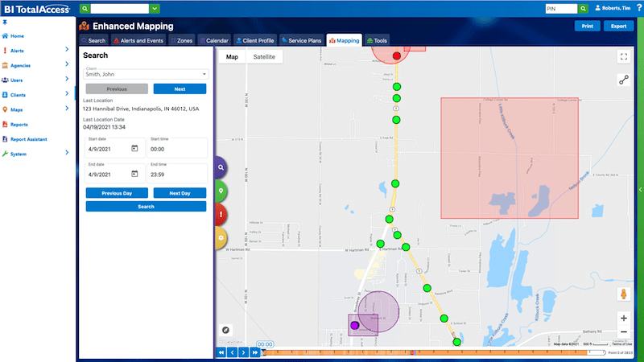
Task: Click the purple search side-panel icon
Action: click(221, 168)
